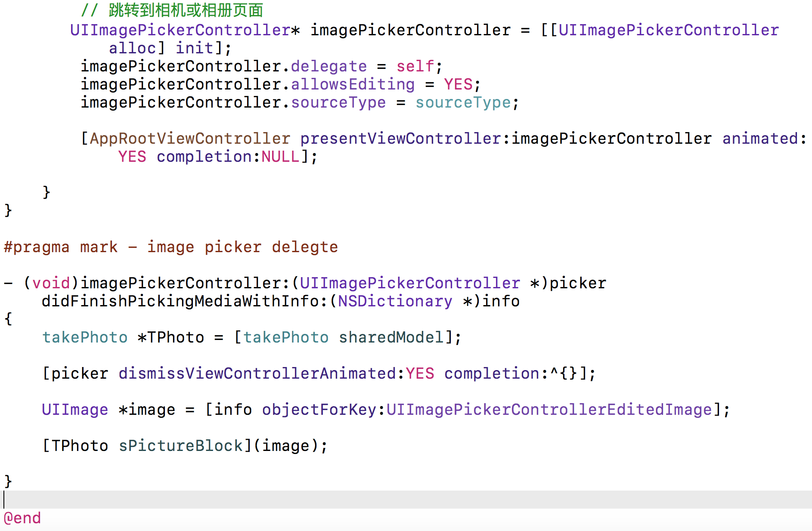Screen dimensions: 812x531
Task: Click 'presentViewController' method name
Action: [400, 139]
